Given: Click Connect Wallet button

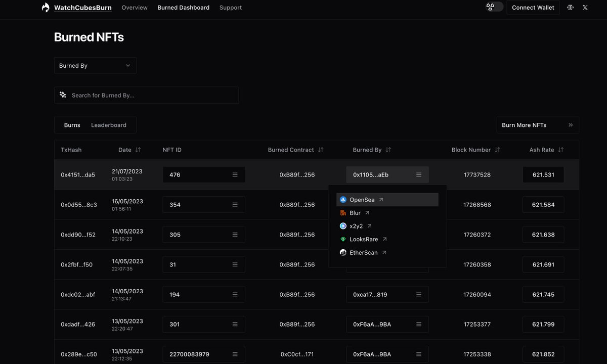Looking at the screenshot, I should (533, 8).
